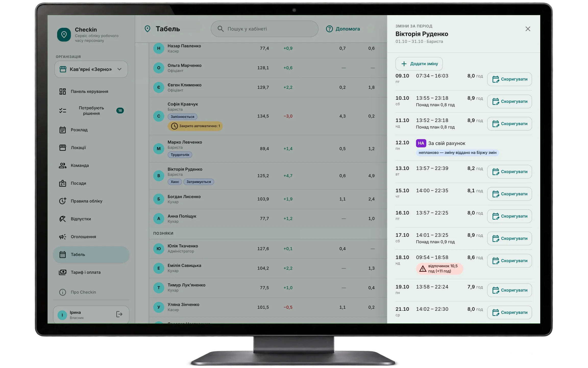Viewport: 588px width, 368px height.
Task: Click the Правила обліку clock icon
Action: click(x=63, y=201)
